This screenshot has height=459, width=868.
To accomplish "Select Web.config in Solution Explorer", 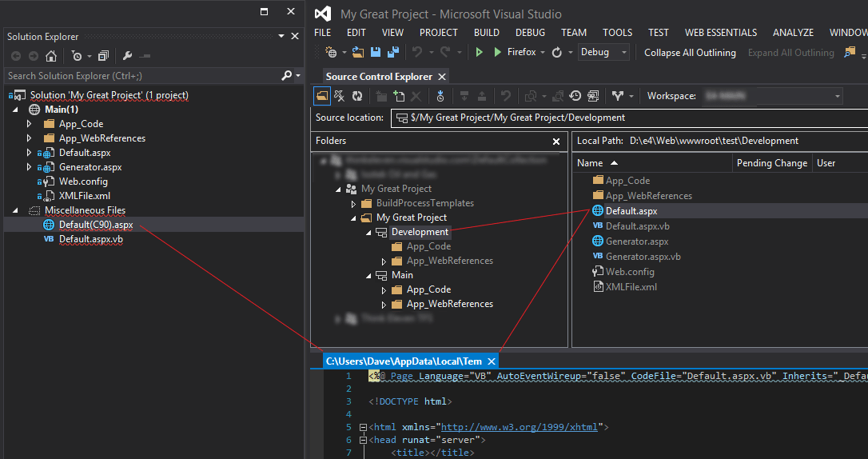I will tap(83, 182).
